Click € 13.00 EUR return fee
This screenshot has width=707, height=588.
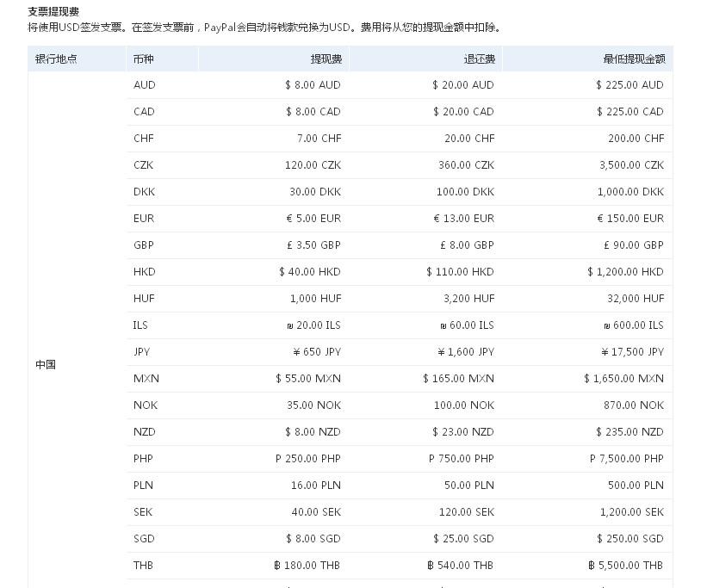tap(464, 219)
